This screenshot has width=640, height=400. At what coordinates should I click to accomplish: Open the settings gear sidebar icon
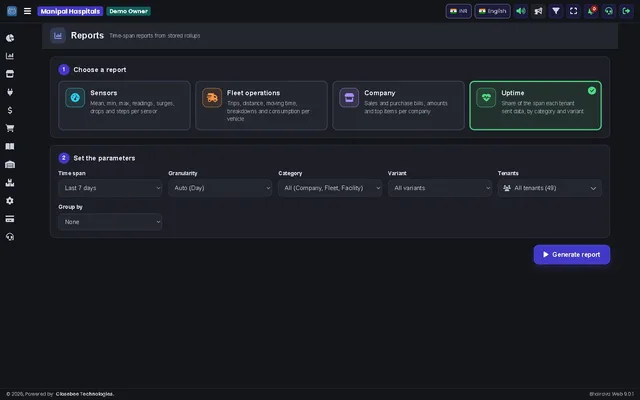coord(10,201)
